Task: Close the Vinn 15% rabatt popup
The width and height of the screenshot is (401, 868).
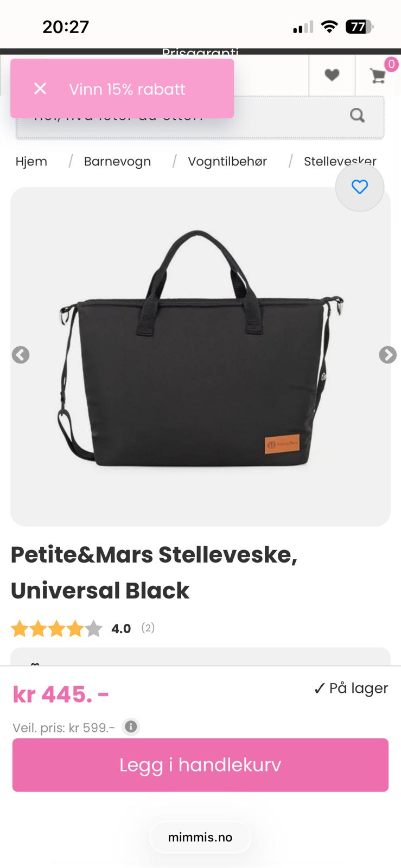Action: click(x=40, y=88)
